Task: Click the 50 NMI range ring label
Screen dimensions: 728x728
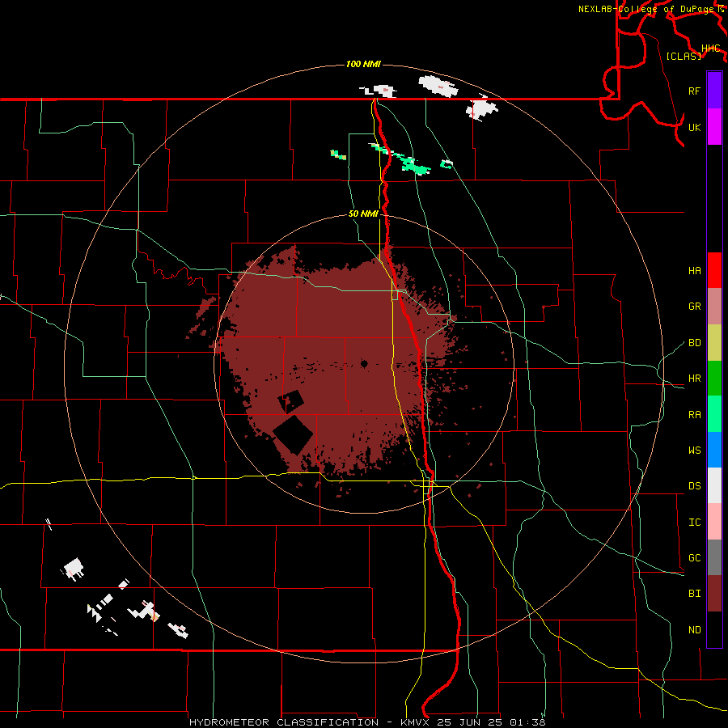Action: click(x=363, y=214)
